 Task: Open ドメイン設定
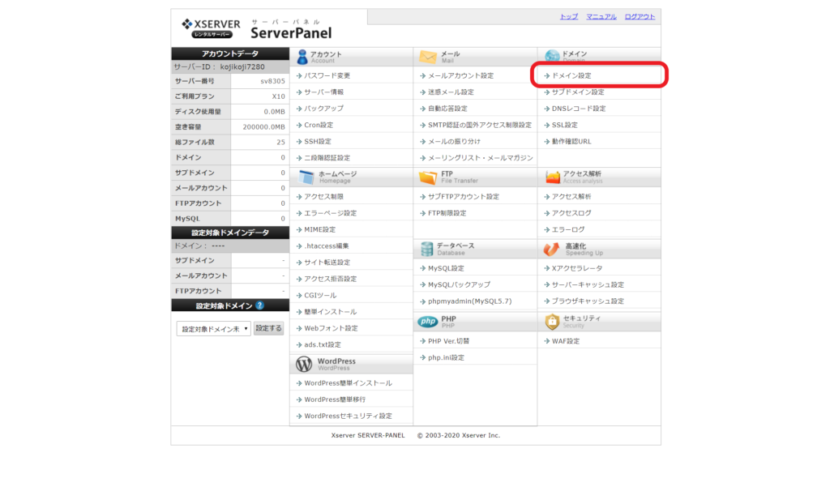(x=571, y=75)
